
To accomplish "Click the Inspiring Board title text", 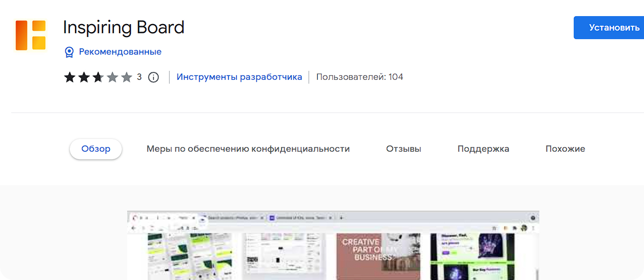I will tap(124, 27).
